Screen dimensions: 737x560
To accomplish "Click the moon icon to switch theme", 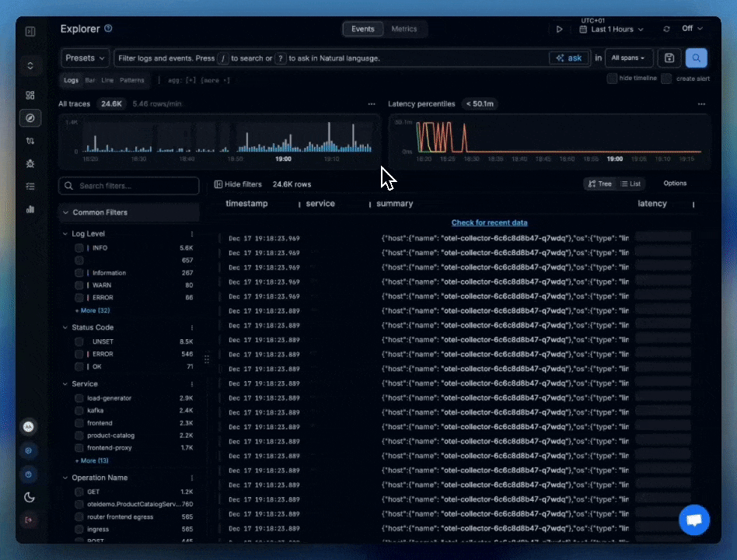I will click(x=30, y=497).
